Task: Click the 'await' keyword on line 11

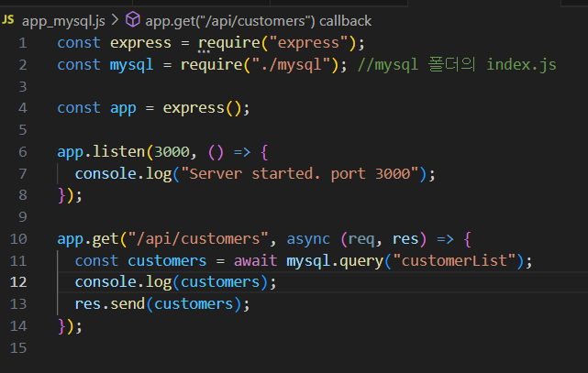Action: (255, 260)
